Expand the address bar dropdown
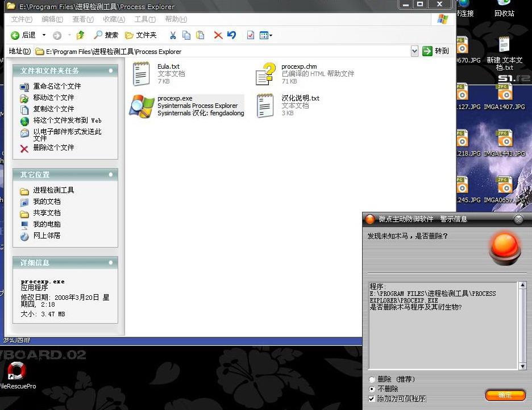 click(414, 51)
